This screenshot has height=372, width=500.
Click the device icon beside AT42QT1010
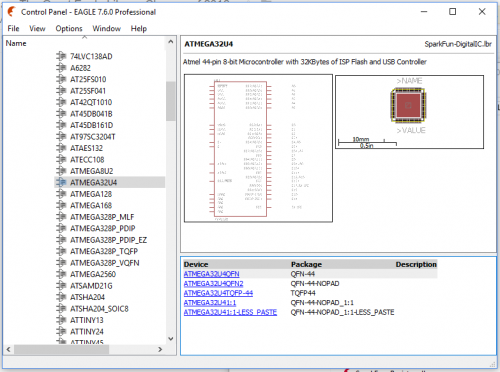coord(61,102)
